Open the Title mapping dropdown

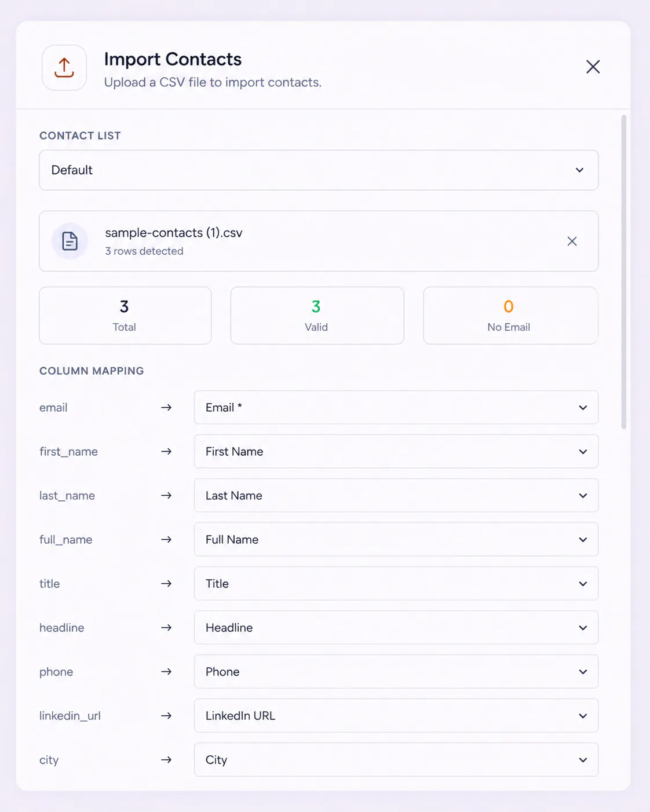[x=396, y=584]
